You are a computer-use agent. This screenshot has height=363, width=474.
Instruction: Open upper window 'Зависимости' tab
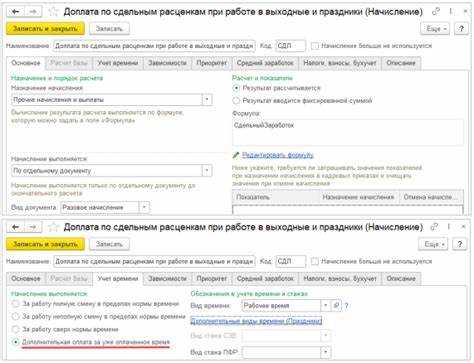tap(167, 63)
